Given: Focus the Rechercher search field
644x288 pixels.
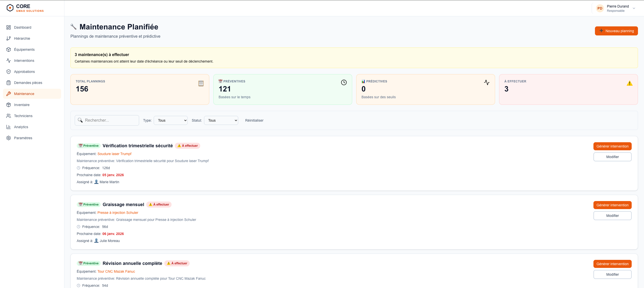Looking at the screenshot, I should pyautogui.click(x=107, y=120).
